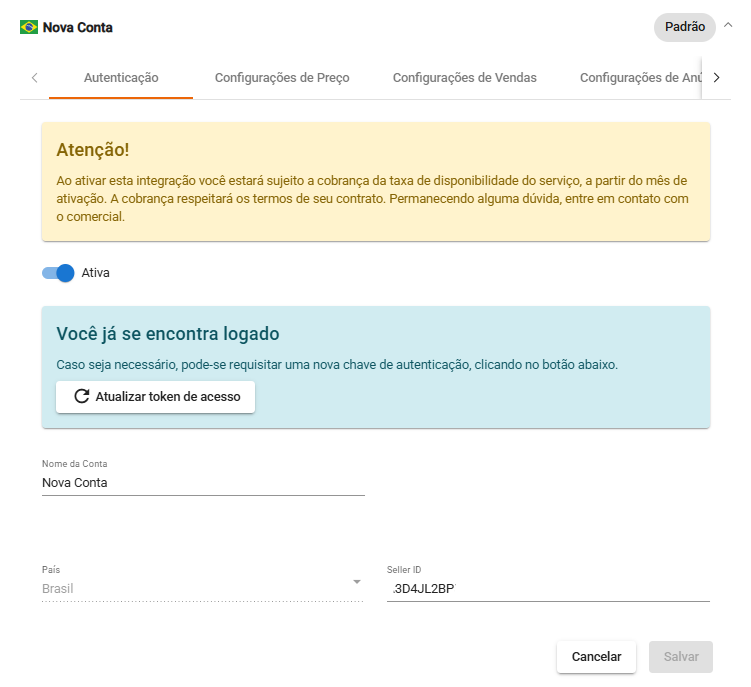
Task: Open the Configurações de Preço tab
Action: 282,78
